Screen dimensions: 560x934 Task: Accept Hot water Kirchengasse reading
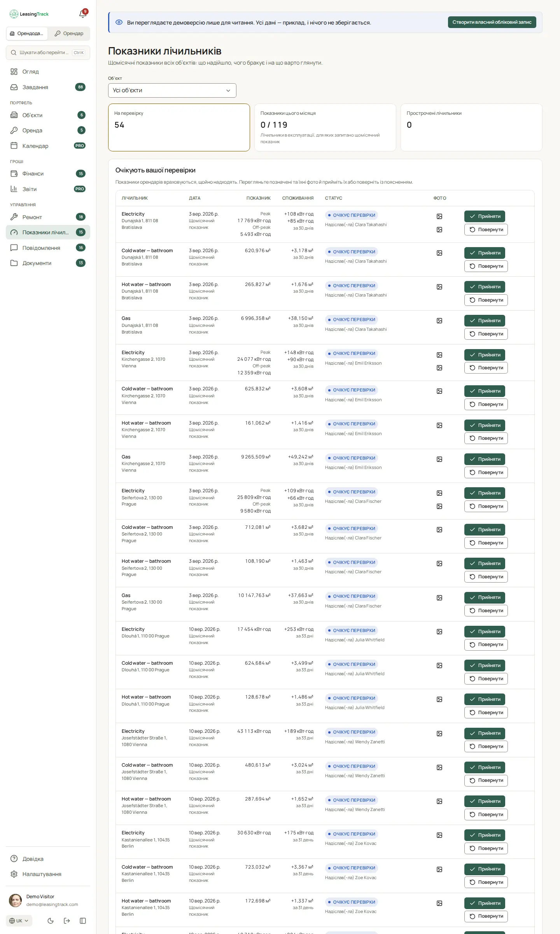[x=485, y=425]
